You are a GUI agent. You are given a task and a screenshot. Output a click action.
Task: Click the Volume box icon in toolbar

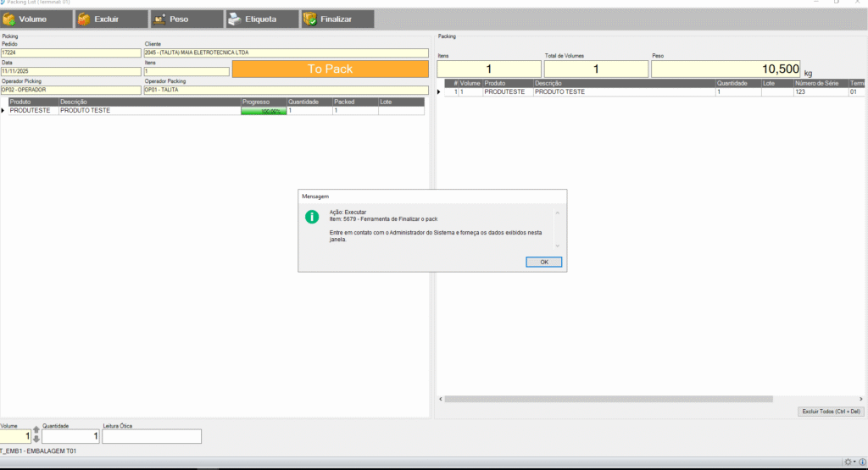pyautogui.click(x=9, y=19)
